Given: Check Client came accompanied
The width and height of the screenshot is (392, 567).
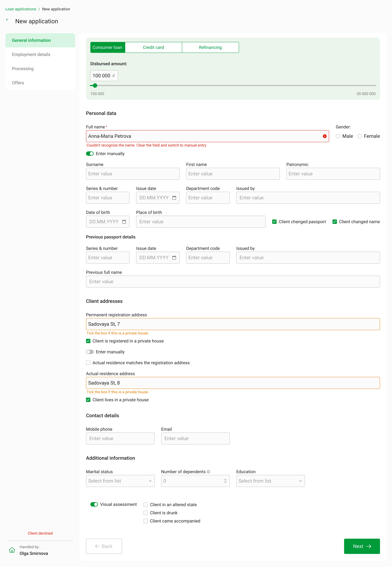Looking at the screenshot, I should [x=146, y=521].
